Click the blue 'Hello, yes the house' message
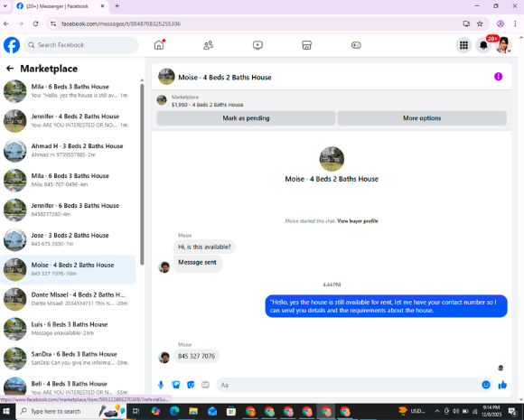The height and width of the screenshot is (420, 524). [x=386, y=306]
